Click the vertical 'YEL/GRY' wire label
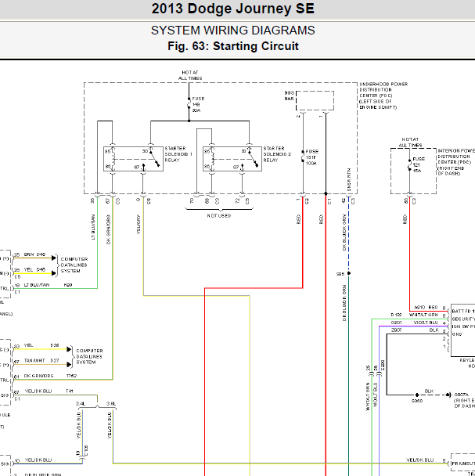475x476 pixels. (x=139, y=225)
